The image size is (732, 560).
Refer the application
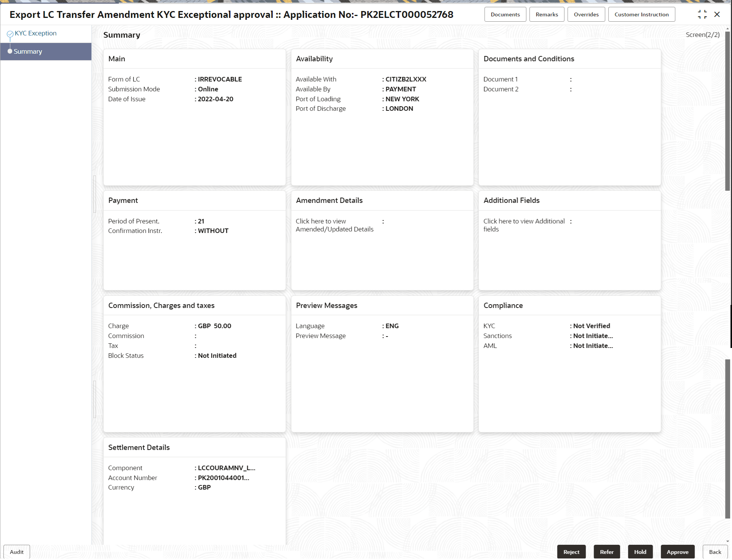point(606,552)
